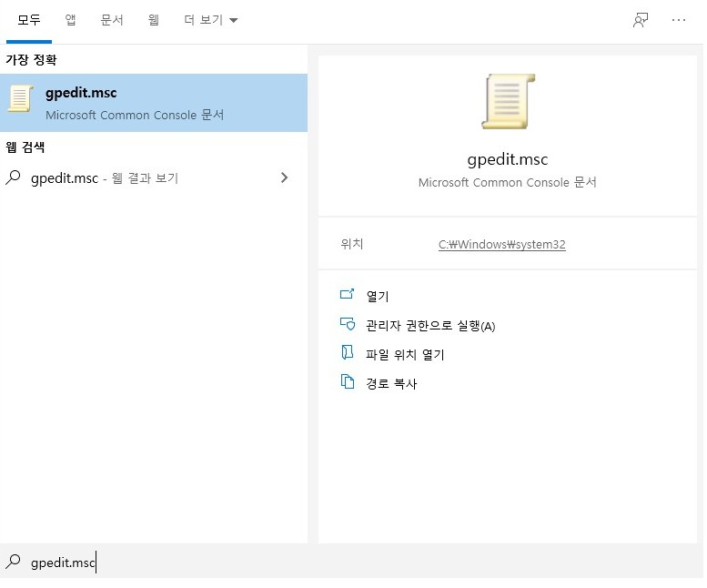707x588 pixels.
Task: Click the 열기 open action
Action: coord(378,296)
